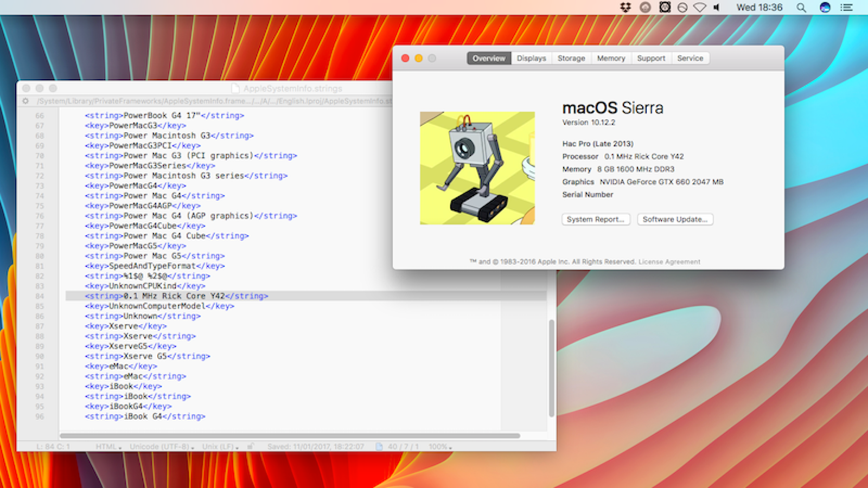Click the line with string iBook G4
868x488 pixels.
click(145, 416)
